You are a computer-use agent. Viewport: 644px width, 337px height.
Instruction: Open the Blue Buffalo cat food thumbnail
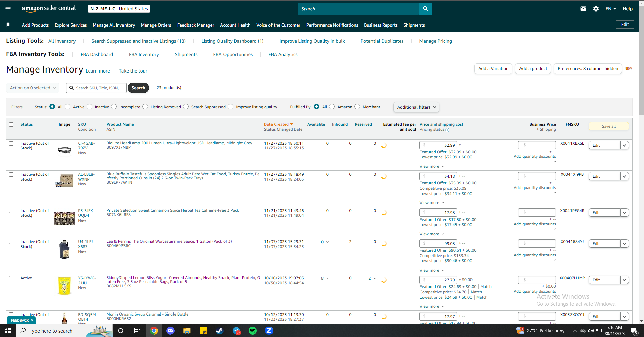point(64,181)
